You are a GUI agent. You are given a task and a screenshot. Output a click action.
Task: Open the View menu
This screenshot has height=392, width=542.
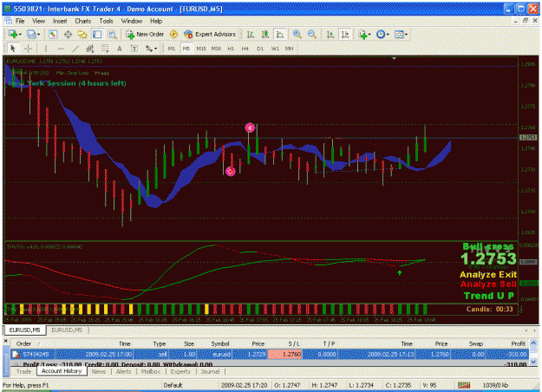pyautogui.click(x=39, y=21)
